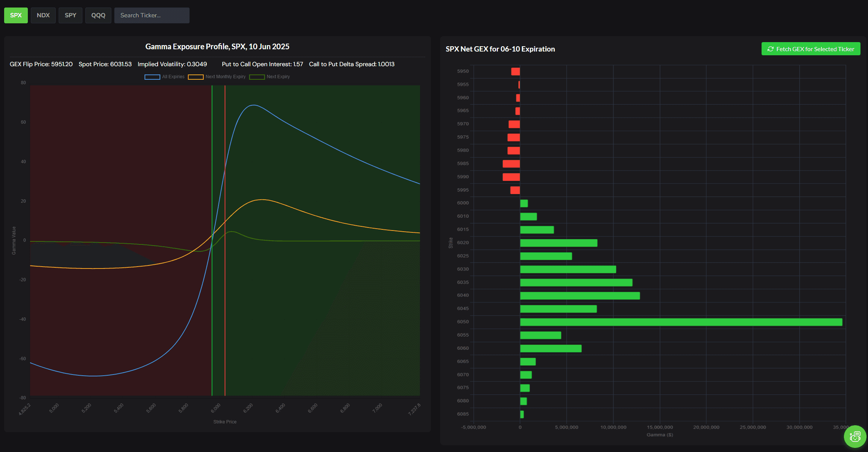Toggle the All Expiries legend series

164,77
